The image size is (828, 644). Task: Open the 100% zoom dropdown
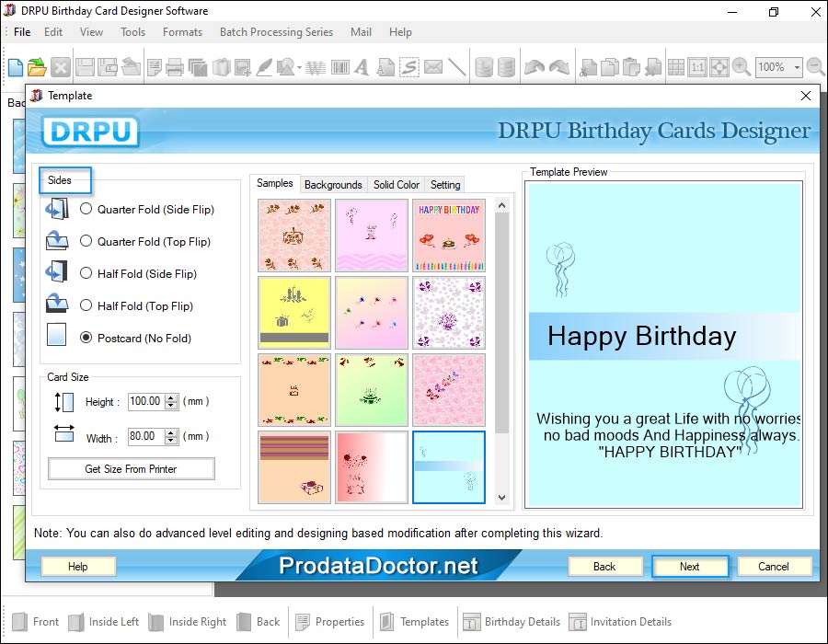(x=797, y=67)
